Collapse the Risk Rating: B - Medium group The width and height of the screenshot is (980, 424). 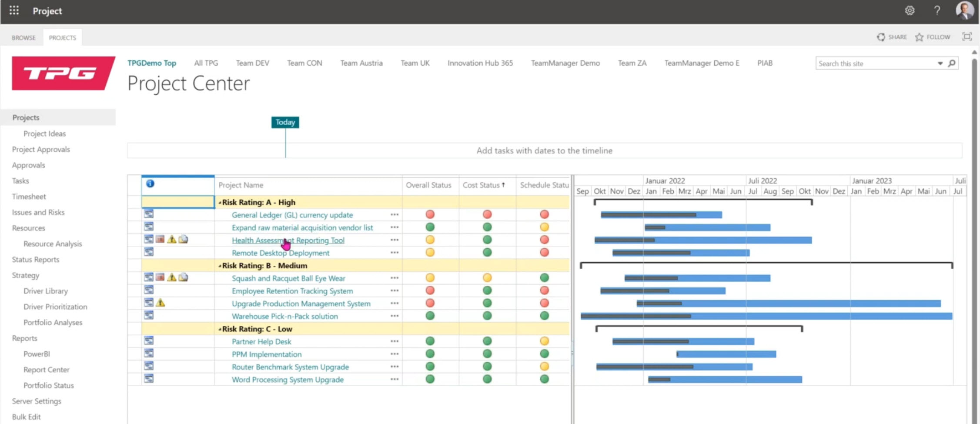click(220, 266)
